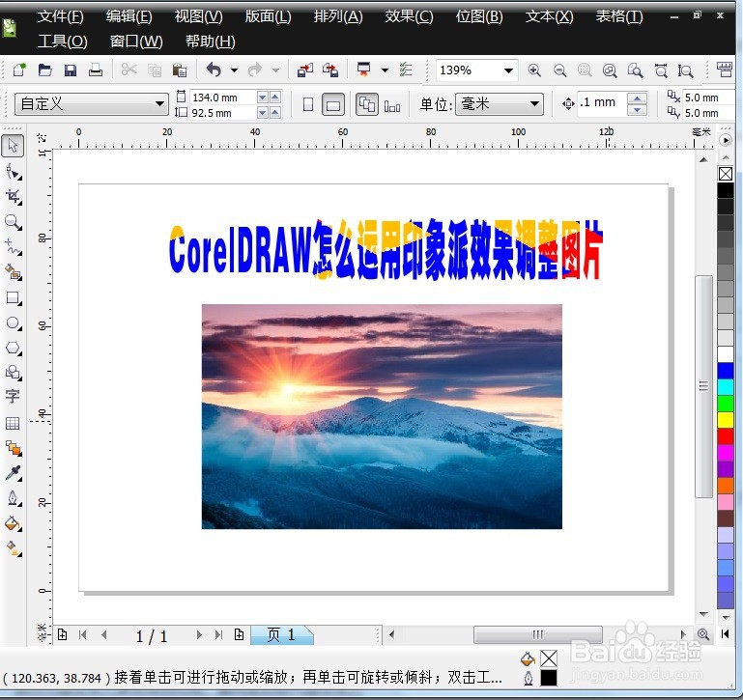743x700 pixels.
Task: Switch to the 页 1 page tab
Action: [281, 634]
